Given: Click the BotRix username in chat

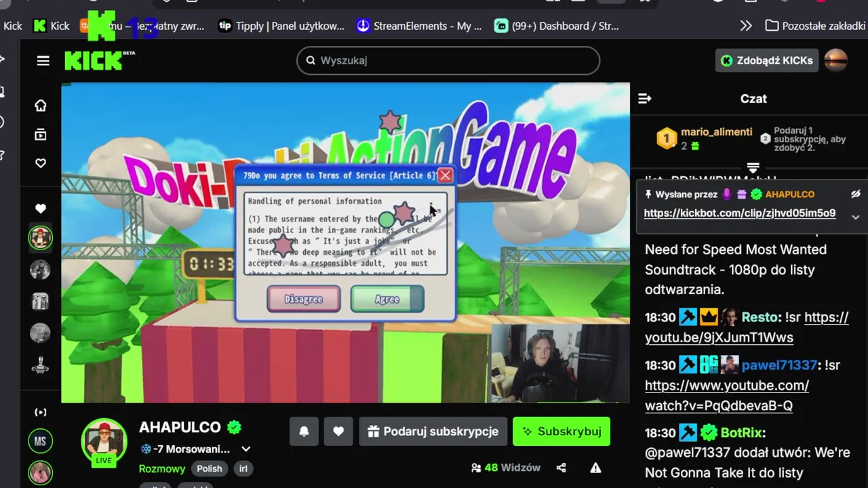Looking at the screenshot, I should click(743, 432).
